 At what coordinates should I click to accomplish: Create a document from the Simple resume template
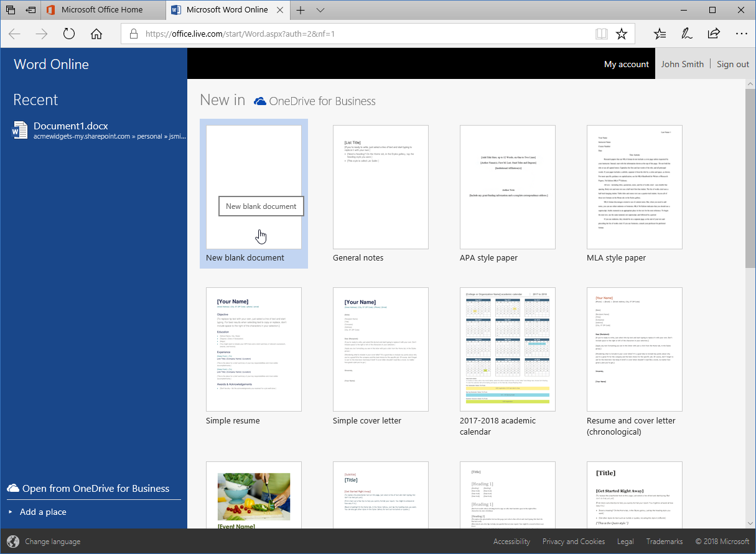tap(253, 349)
